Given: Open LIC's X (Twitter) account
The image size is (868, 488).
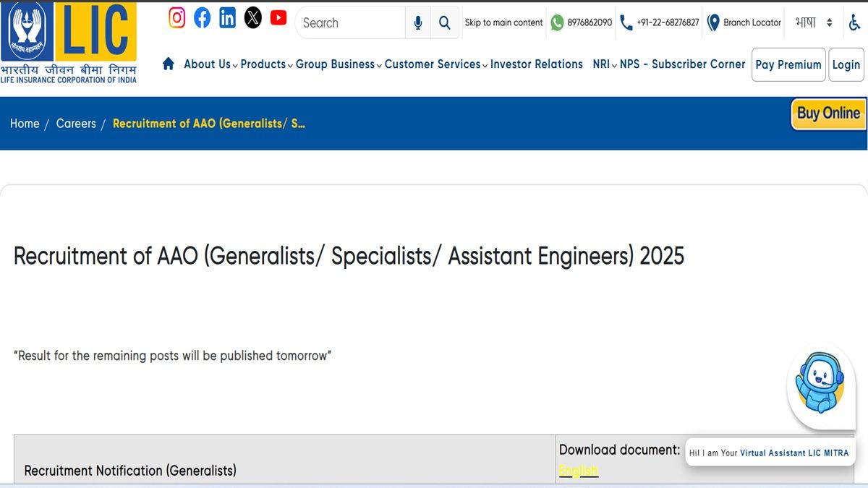Looking at the screenshot, I should pos(252,17).
